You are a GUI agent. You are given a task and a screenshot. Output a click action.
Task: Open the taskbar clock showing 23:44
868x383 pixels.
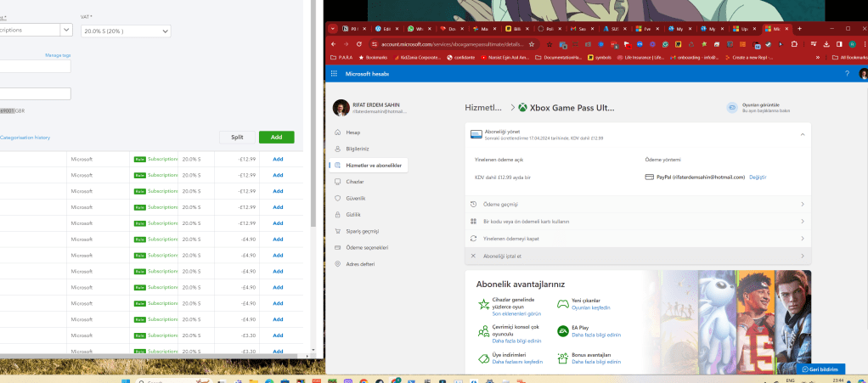pyautogui.click(x=838, y=380)
